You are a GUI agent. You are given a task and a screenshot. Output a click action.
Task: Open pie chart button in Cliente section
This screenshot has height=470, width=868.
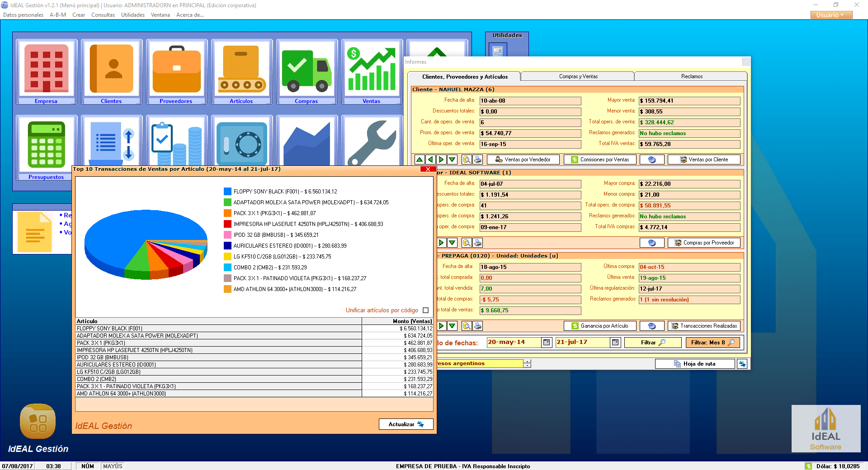pyautogui.click(x=652, y=160)
